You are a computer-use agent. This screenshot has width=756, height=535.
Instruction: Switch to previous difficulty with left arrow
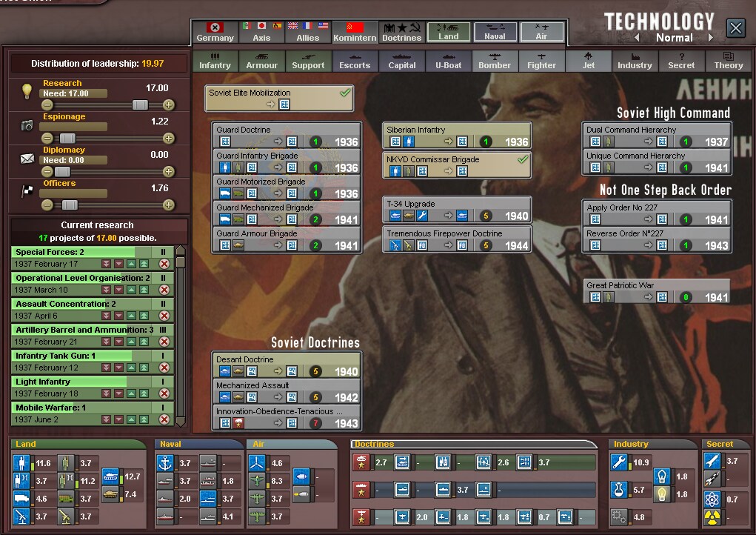tap(638, 38)
